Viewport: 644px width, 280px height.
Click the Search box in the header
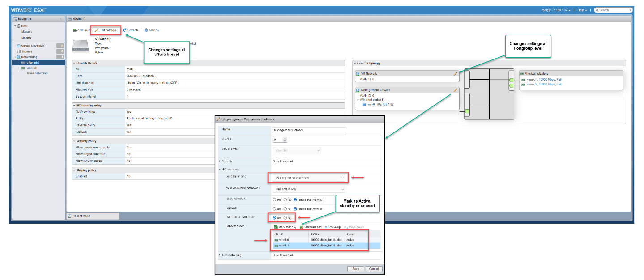point(613,10)
